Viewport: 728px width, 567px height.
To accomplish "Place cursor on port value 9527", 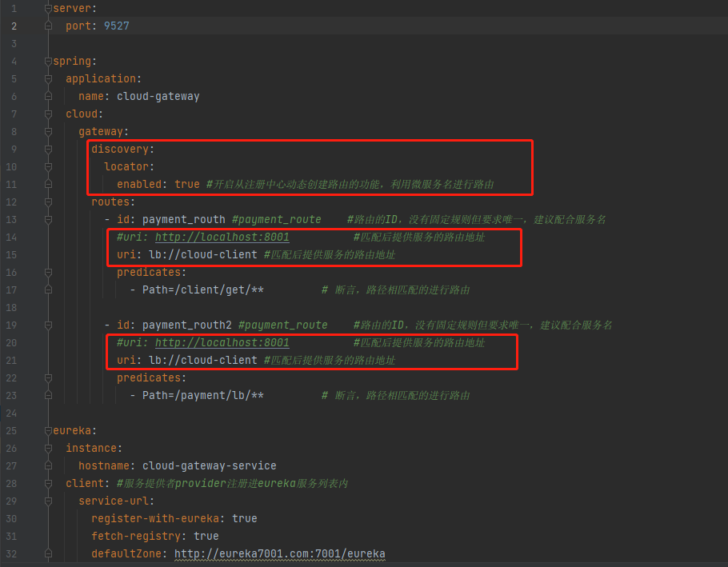I will [x=117, y=26].
